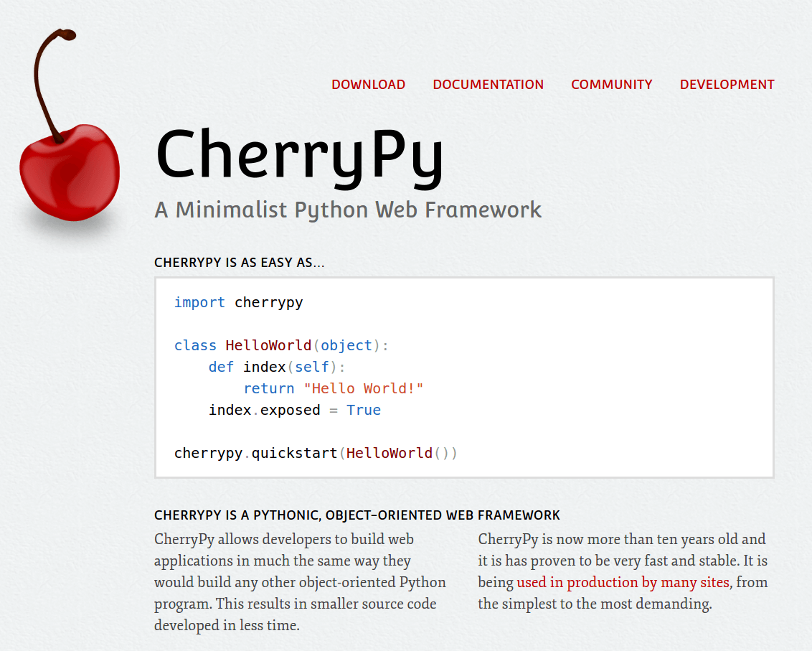Image resolution: width=812 pixels, height=651 pixels.
Task: Visit the Community page
Action: [x=611, y=85]
